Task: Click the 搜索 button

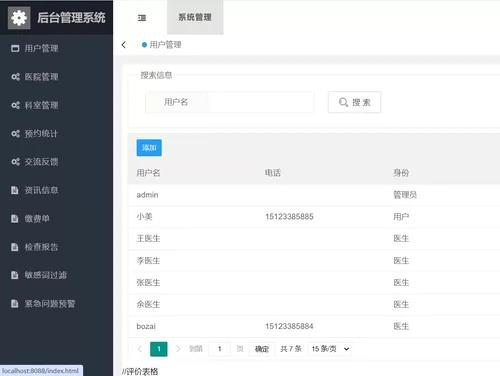Action: 354,102
